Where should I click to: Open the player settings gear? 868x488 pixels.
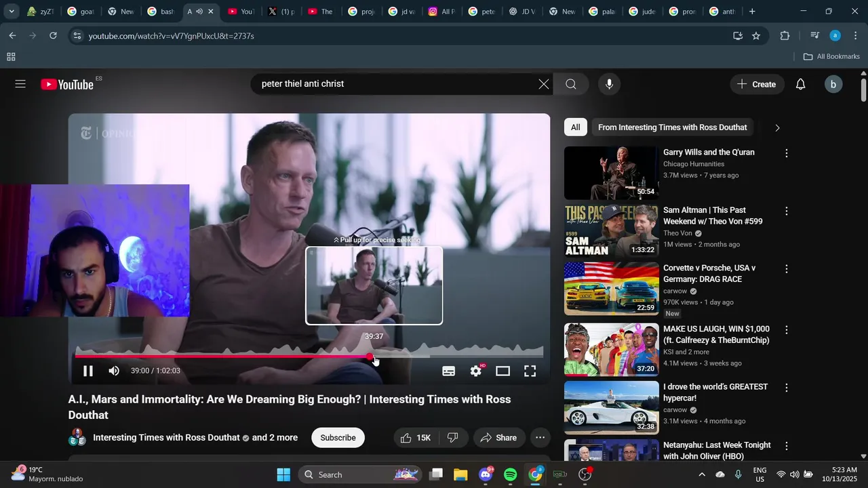[x=476, y=371]
